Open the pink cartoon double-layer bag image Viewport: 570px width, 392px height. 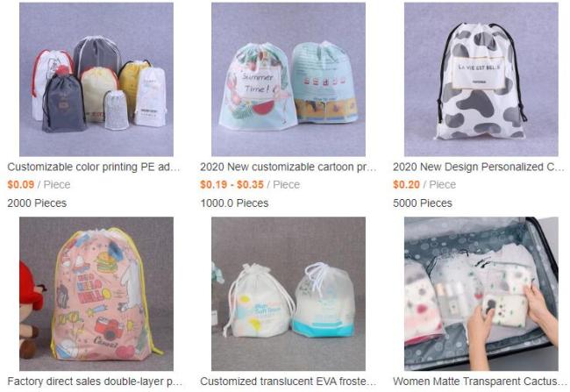coord(96,294)
